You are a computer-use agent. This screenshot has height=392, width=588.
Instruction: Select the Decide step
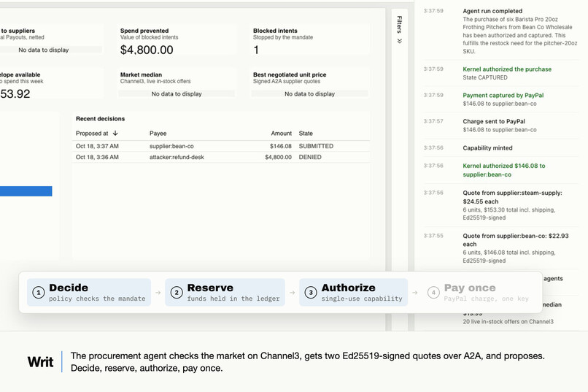89,292
